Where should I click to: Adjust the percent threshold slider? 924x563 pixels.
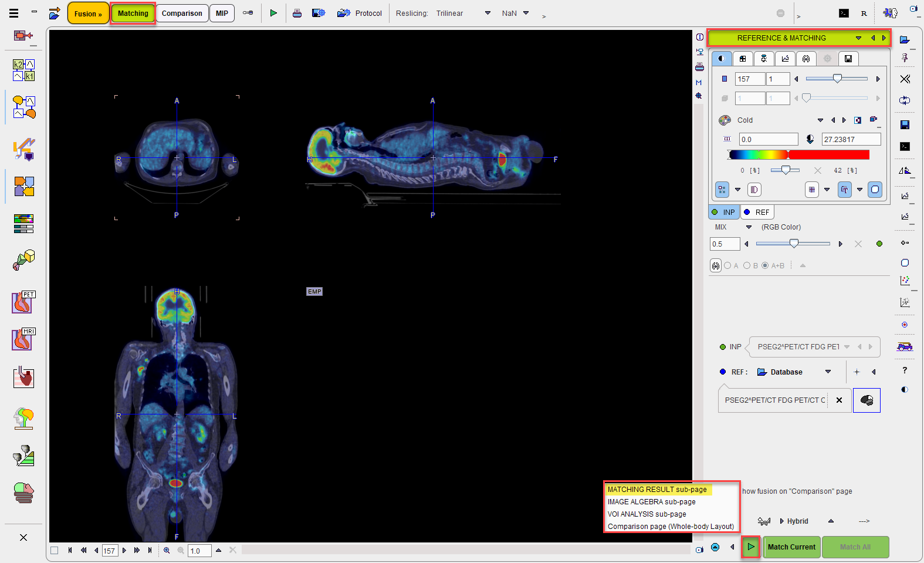point(785,170)
